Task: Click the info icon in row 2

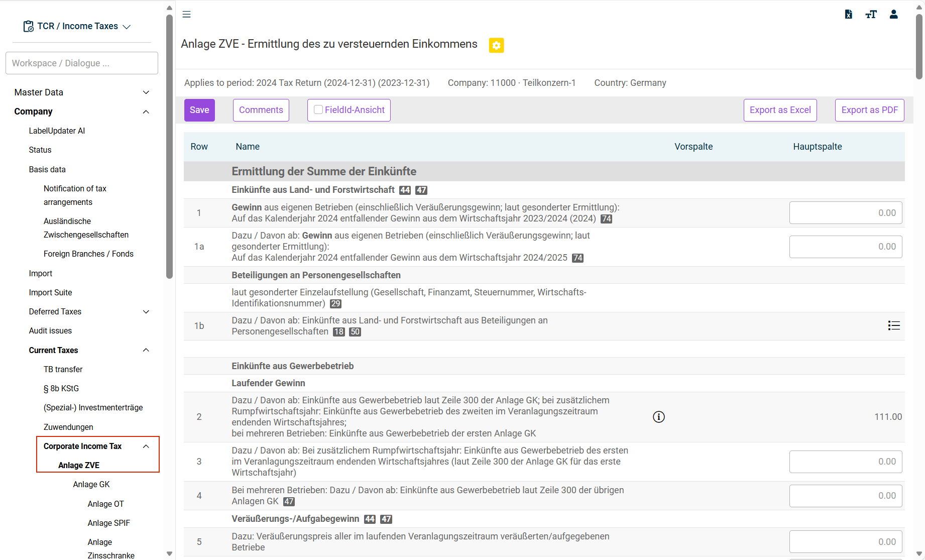Action: click(658, 417)
